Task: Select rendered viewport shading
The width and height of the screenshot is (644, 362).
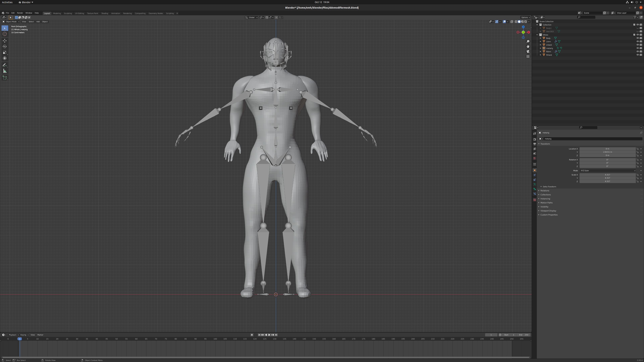Action: click(x=525, y=21)
